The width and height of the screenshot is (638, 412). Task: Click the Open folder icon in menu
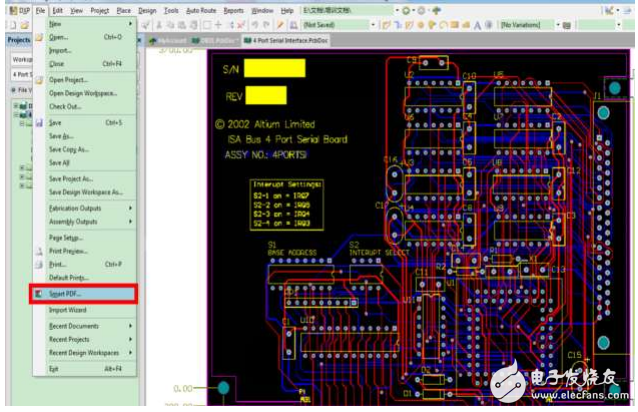point(39,36)
